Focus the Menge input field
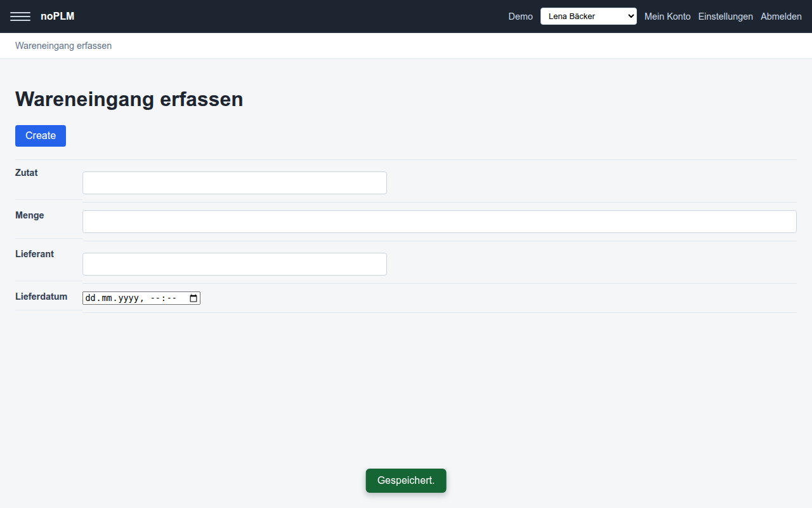Image resolution: width=812 pixels, height=508 pixels. click(x=440, y=222)
